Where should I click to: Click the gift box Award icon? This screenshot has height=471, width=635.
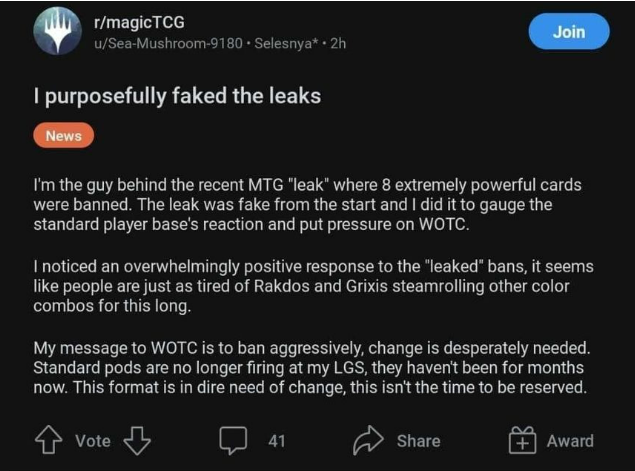pyautogui.click(x=522, y=440)
